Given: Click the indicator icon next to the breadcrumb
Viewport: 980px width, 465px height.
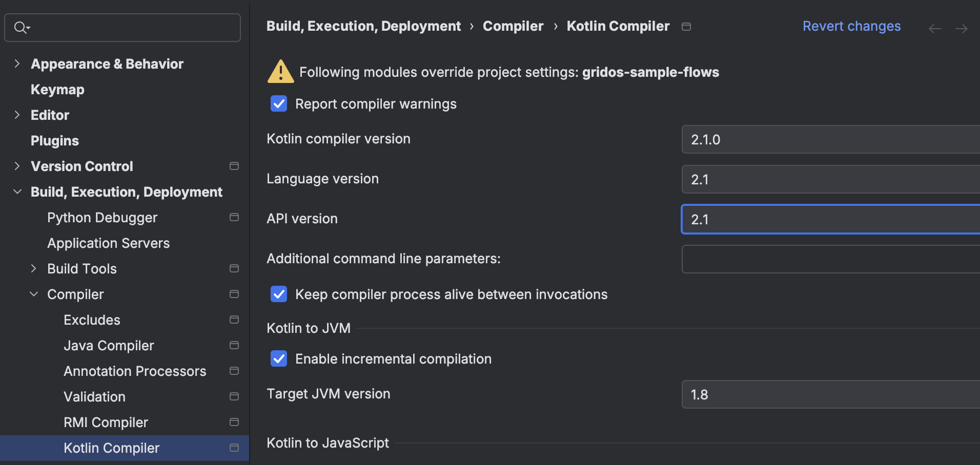Looking at the screenshot, I should [687, 26].
